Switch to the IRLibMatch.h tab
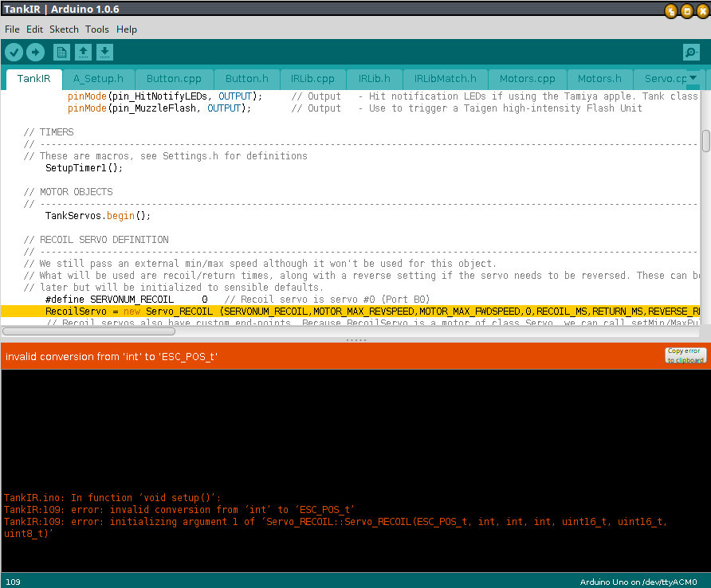 coord(446,79)
